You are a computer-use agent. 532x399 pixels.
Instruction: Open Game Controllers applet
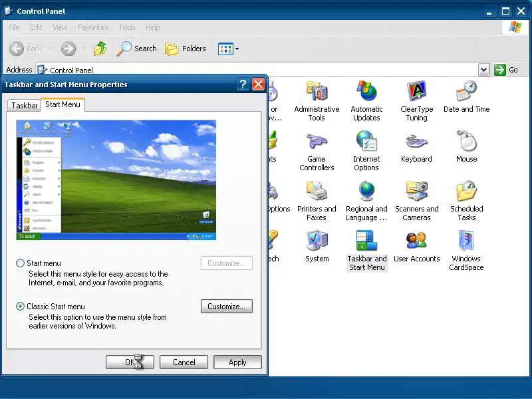(x=317, y=151)
